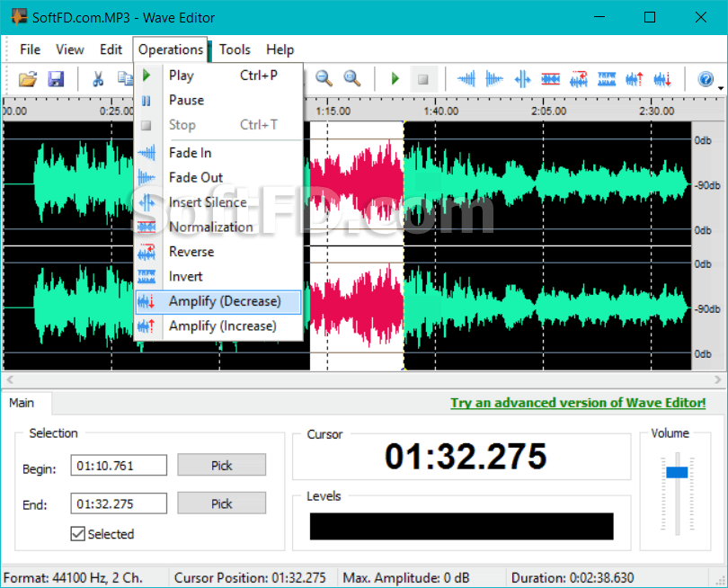
Task: Select Invert in the Operations menu
Action: 218,276
